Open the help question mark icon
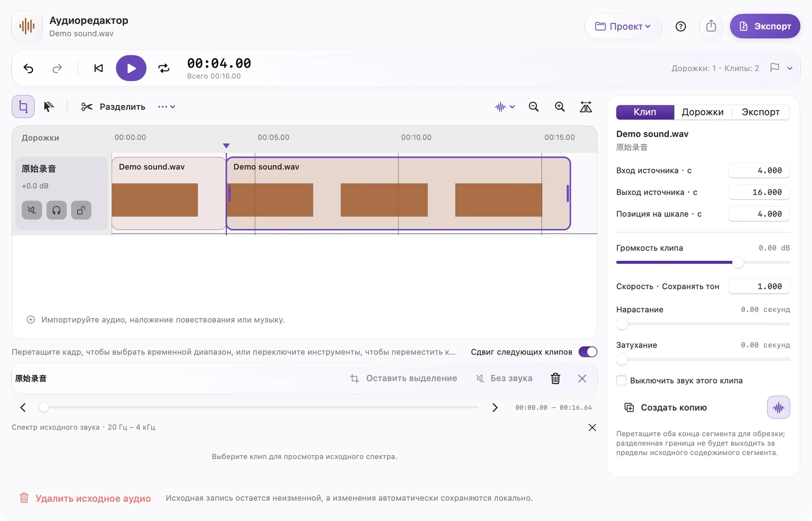 pos(681,26)
